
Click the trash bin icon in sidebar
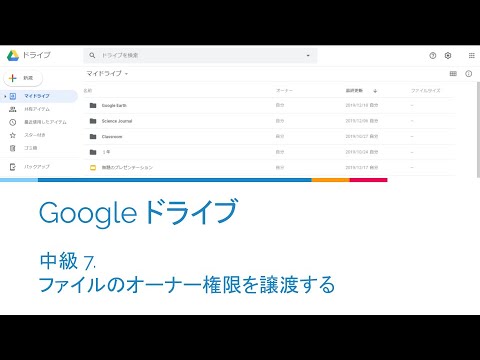click(13, 148)
